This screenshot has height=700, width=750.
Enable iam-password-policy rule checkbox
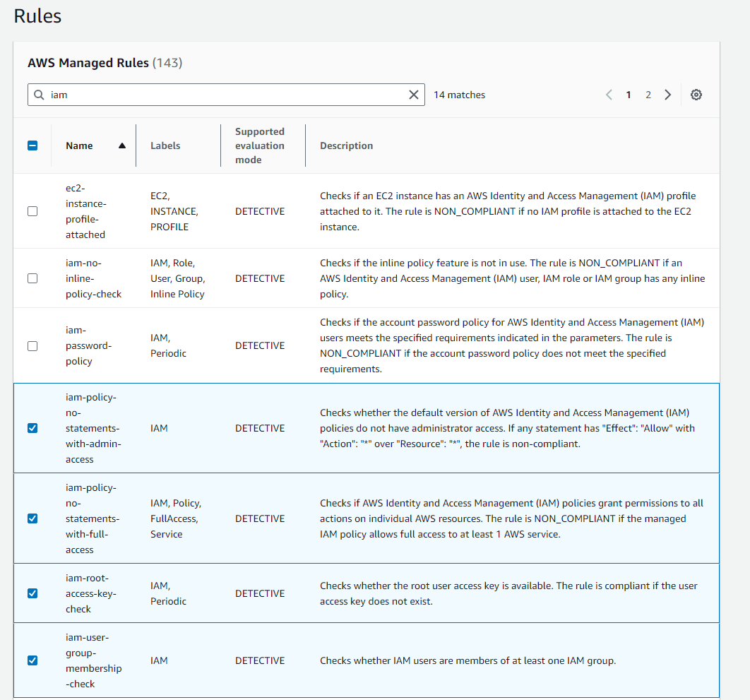click(32, 345)
